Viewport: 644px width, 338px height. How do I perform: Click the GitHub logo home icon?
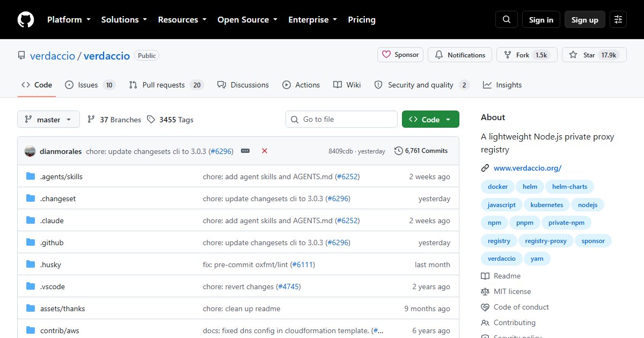coord(25,20)
